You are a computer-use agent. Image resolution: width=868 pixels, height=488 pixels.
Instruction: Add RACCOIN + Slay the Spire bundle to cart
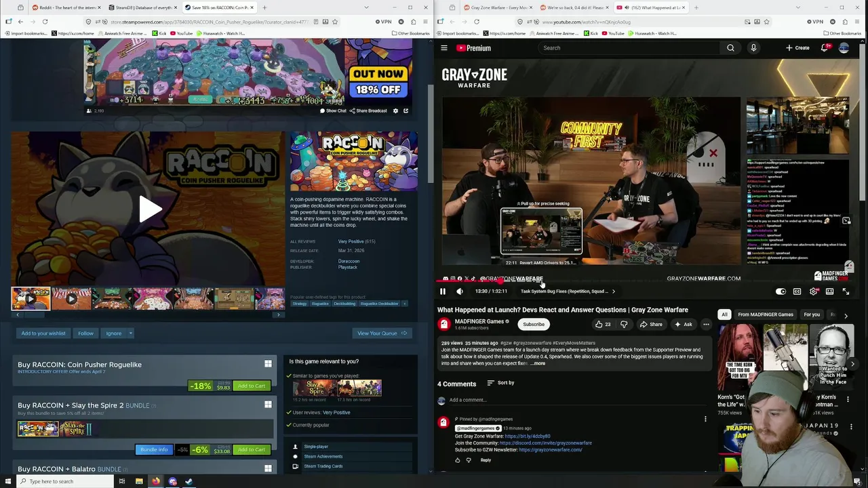[251, 449]
